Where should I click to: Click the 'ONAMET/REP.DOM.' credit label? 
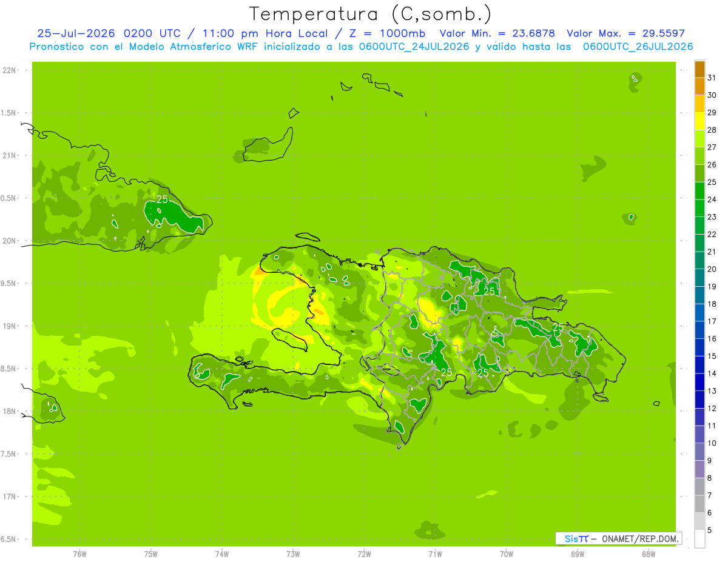[x=640, y=538]
